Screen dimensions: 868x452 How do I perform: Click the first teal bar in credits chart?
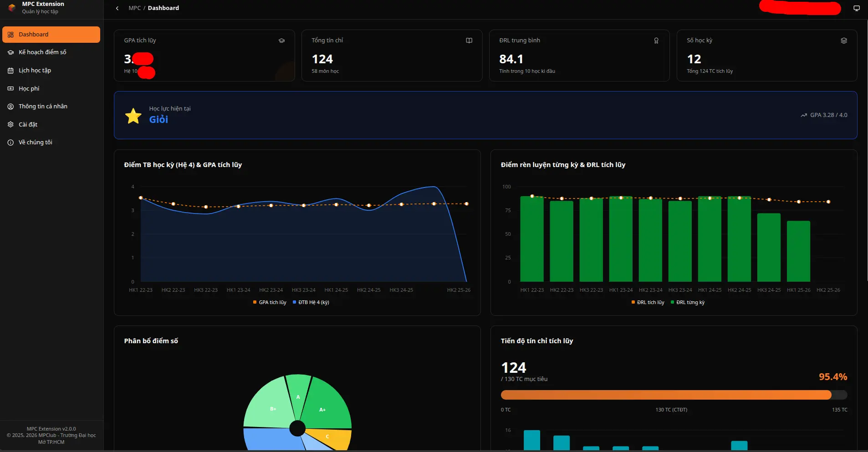click(x=532, y=440)
